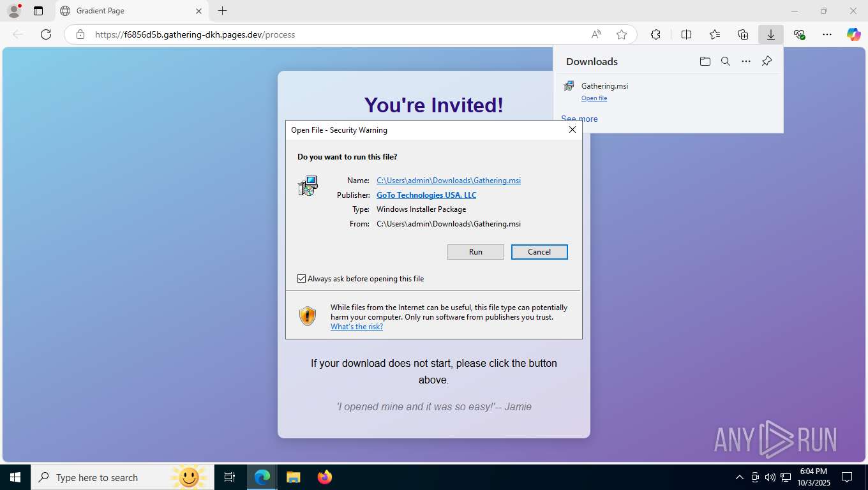The image size is (868, 490).
Task: Close the Gradient Page tab
Action: [198, 11]
